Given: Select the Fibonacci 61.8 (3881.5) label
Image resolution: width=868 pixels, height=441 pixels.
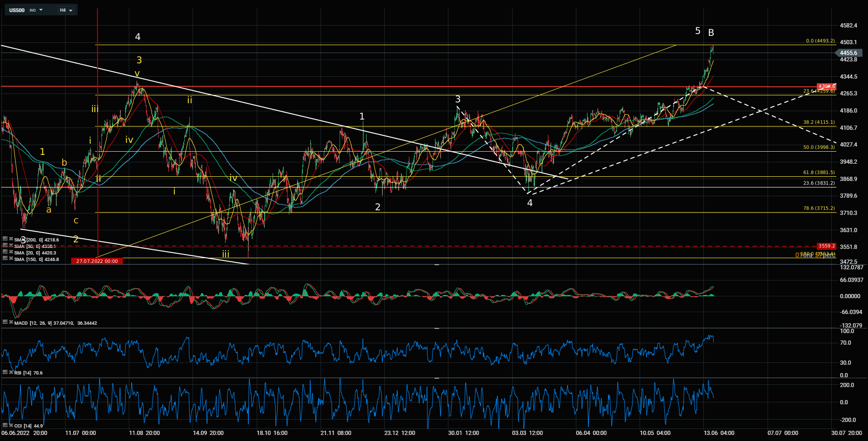Looking at the screenshot, I should (819, 173).
